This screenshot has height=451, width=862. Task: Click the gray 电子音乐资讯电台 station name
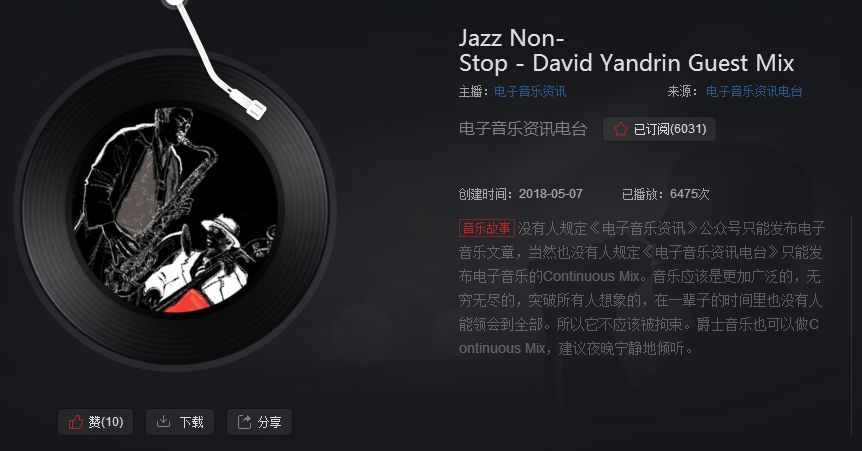[x=523, y=129]
